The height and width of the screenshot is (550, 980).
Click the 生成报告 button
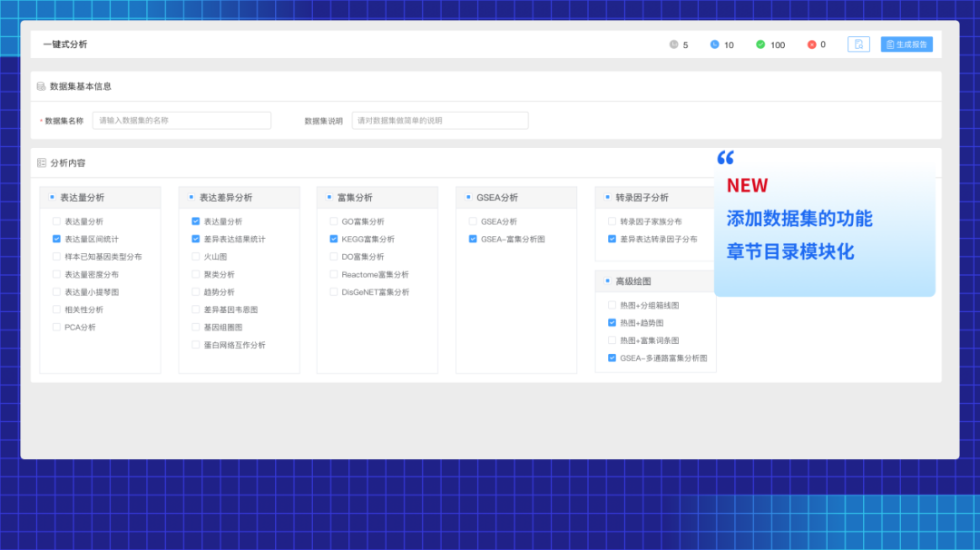click(906, 44)
